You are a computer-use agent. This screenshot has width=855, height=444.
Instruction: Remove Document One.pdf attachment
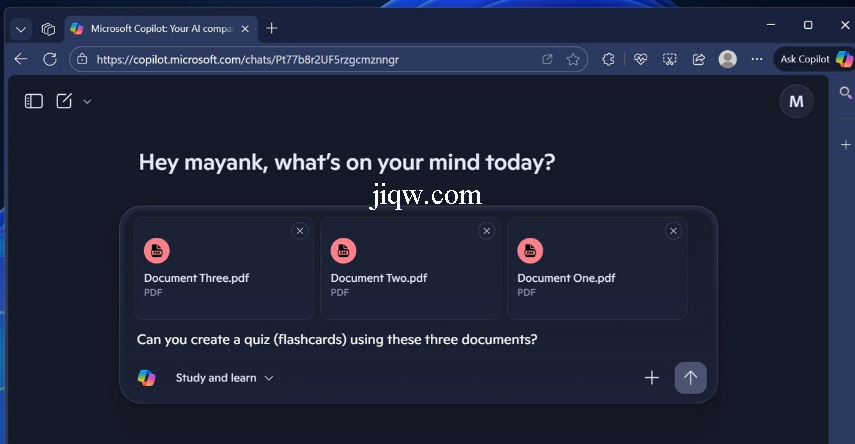tap(673, 231)
